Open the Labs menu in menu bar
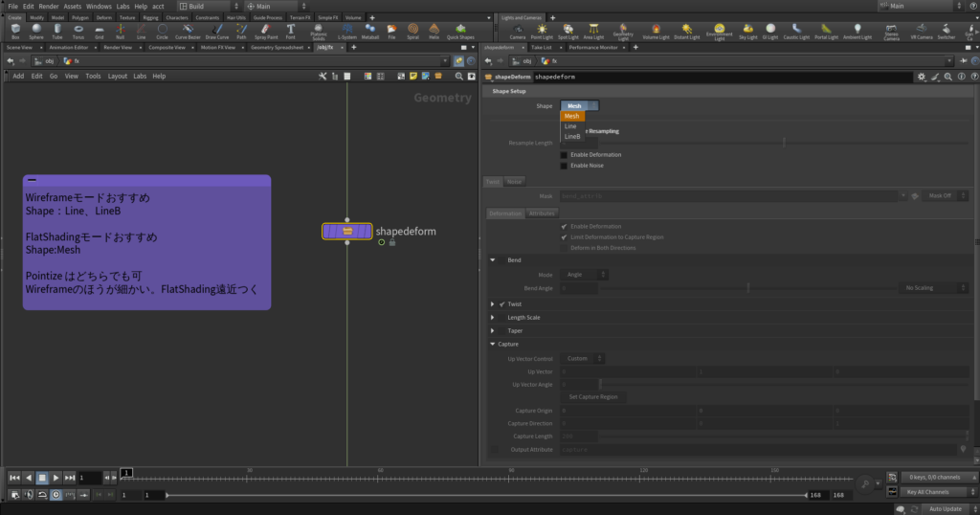Image resolution: width=980 pixels, height=515 pixels. (x=122, y=6)
